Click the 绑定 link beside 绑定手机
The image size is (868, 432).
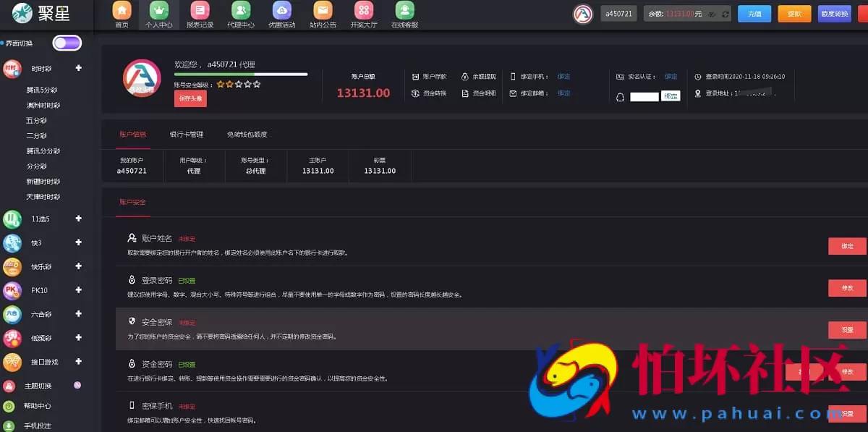[563, 75]
